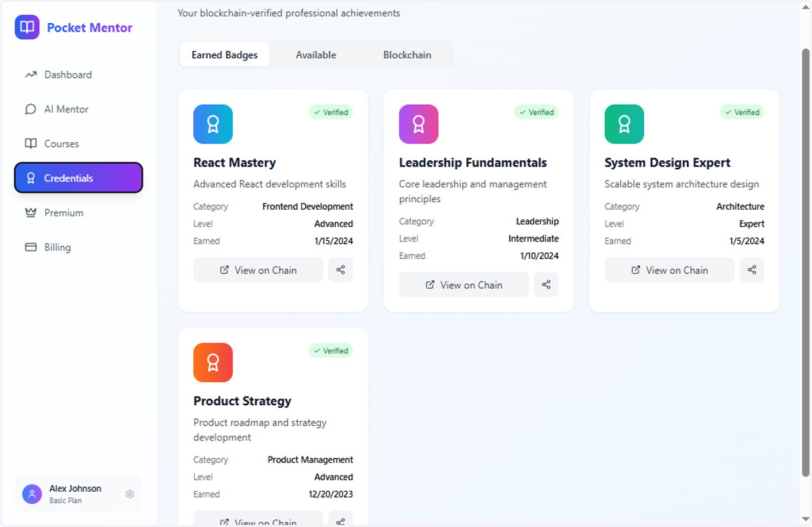The width and height of the screenshot is (812, 527).
Task: Open the Premium page
Action: tap(78, 212)
